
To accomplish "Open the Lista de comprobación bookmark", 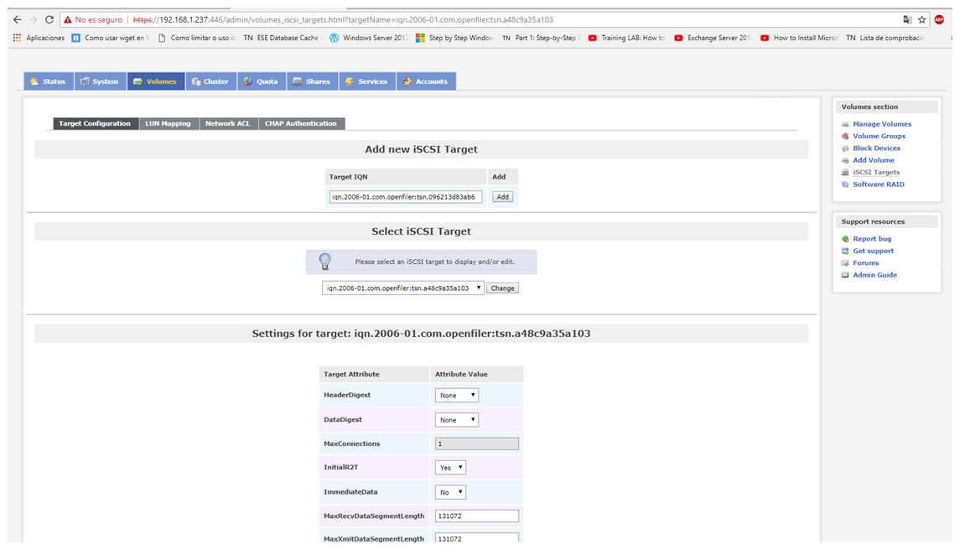I will [885, 38].
